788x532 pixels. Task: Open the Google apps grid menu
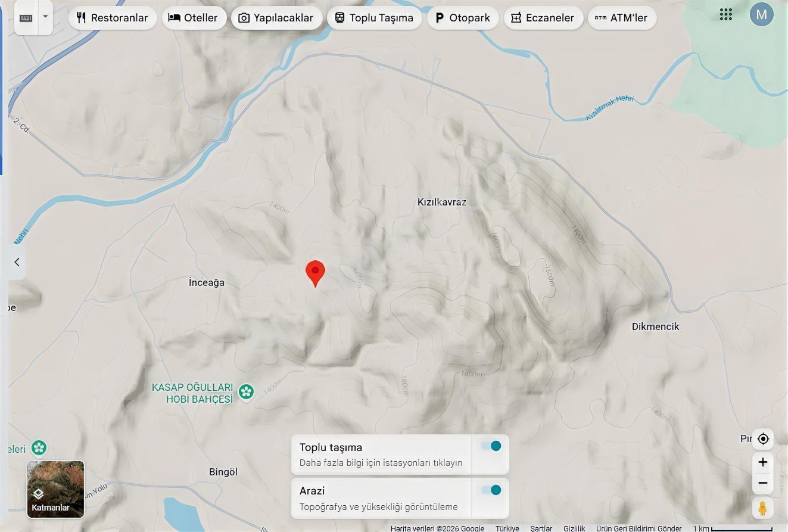pos(725,15)
